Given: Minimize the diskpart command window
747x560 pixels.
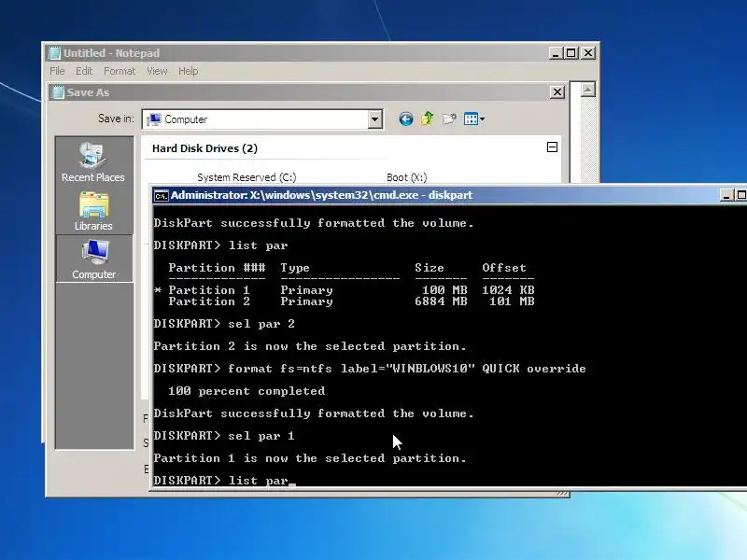Looking at the screenshot, I should click(x=726, y=195).
